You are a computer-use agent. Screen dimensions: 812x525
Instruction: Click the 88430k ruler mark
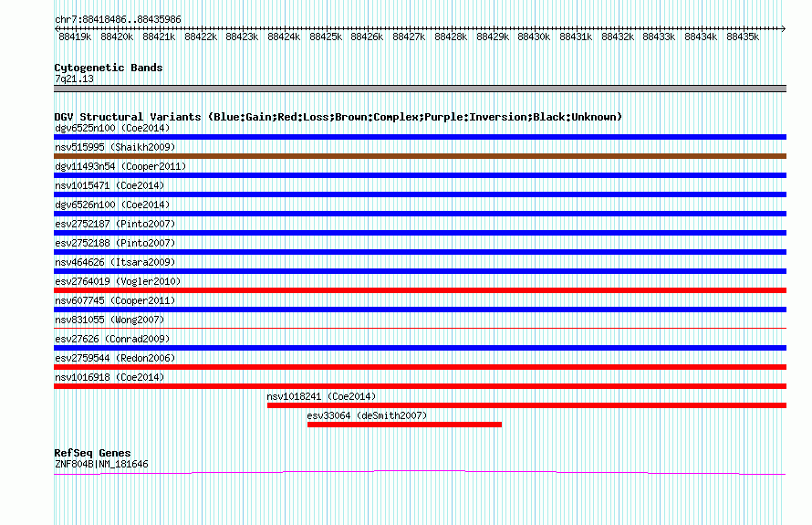coord(534,37)
